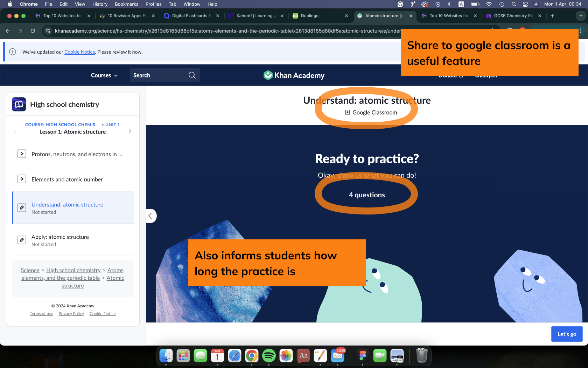Click play icon for Protons, neutrons, and electrons
The image size is (588, 368).
click(x=22, y=154)
